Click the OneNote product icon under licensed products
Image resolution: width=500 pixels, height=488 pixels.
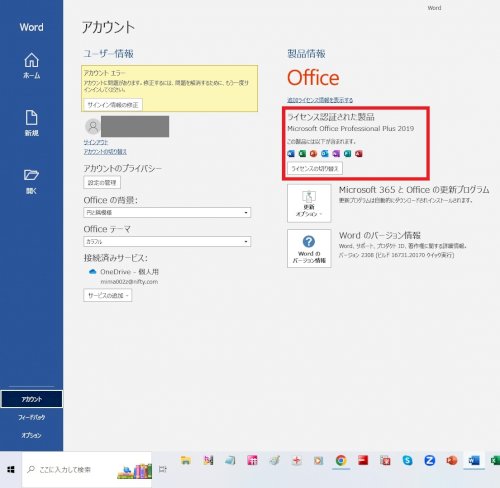click(336, 153)
